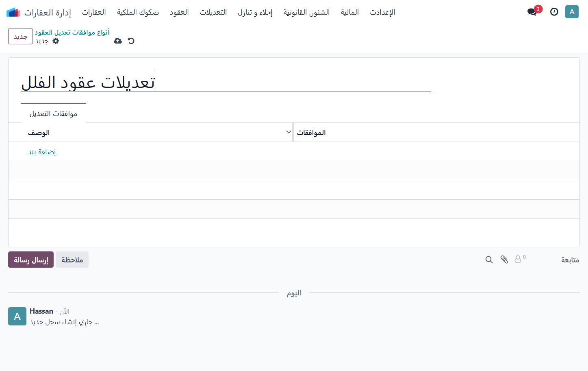The image size is (588, 371).
Task: Click Hassan's avatar in the chatter
Action: [17, 316]
